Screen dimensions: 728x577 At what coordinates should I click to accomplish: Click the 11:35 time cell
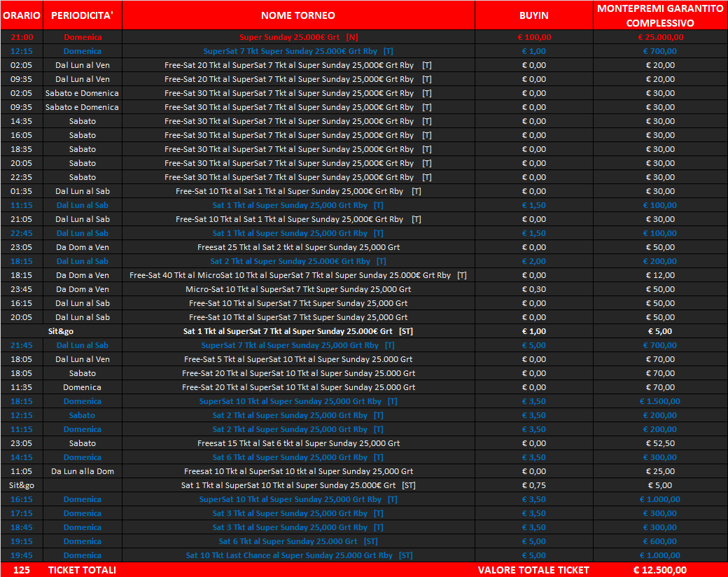click(22, 387)
